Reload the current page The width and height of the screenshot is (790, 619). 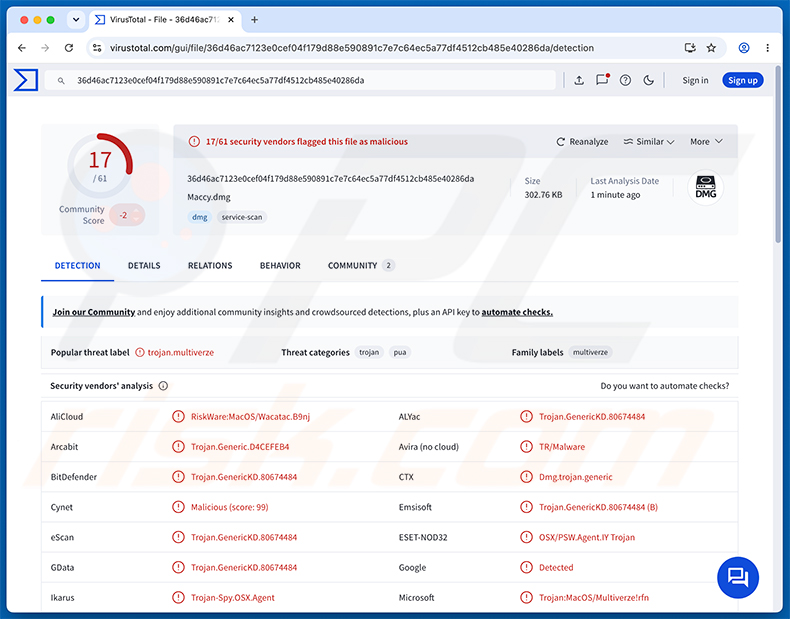[69, 48]
